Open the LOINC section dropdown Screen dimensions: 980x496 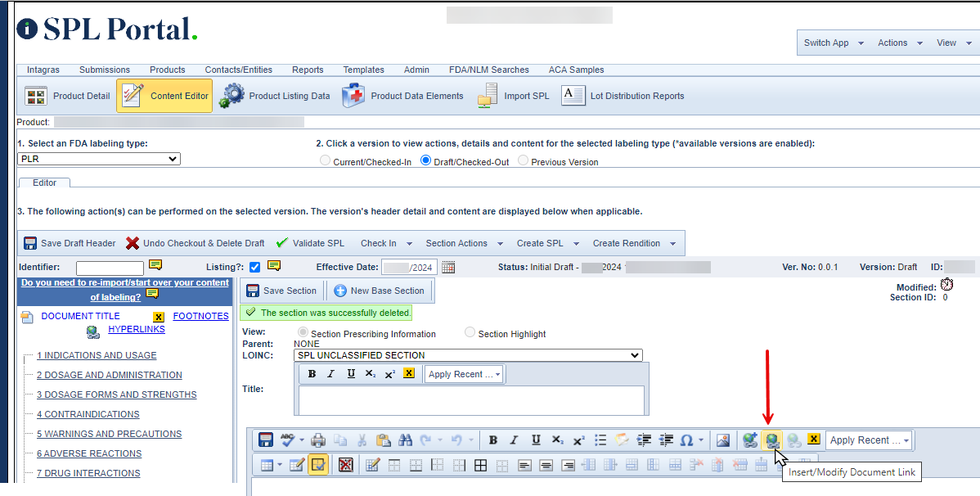[468, 355]
